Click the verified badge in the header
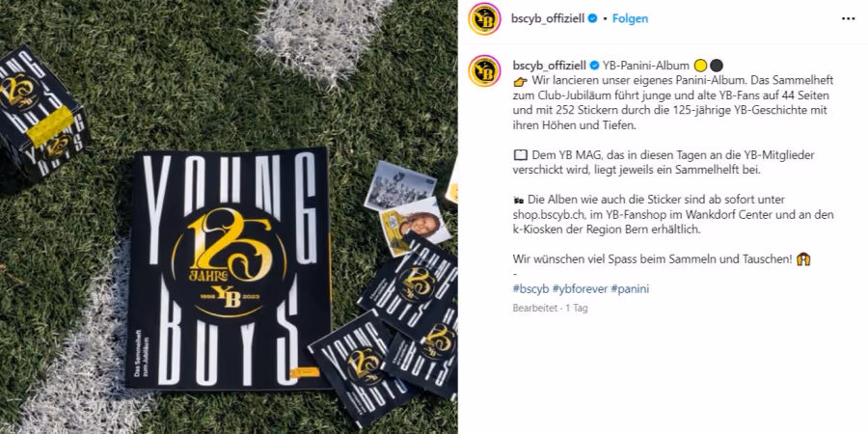 tap(593, 19)
